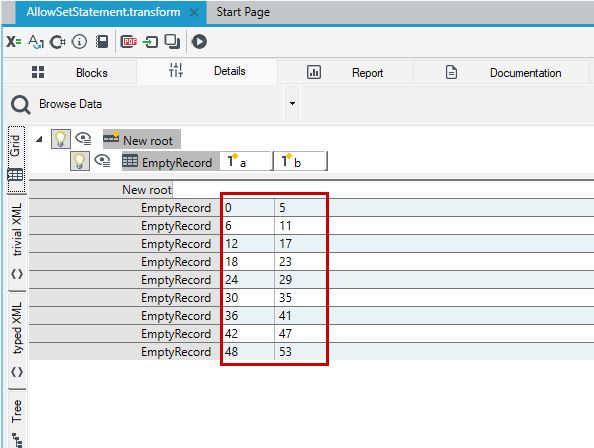Viewport: 594px width, 448px height.
Task: Collapse the New root tree node
Action: coord(39,139)
